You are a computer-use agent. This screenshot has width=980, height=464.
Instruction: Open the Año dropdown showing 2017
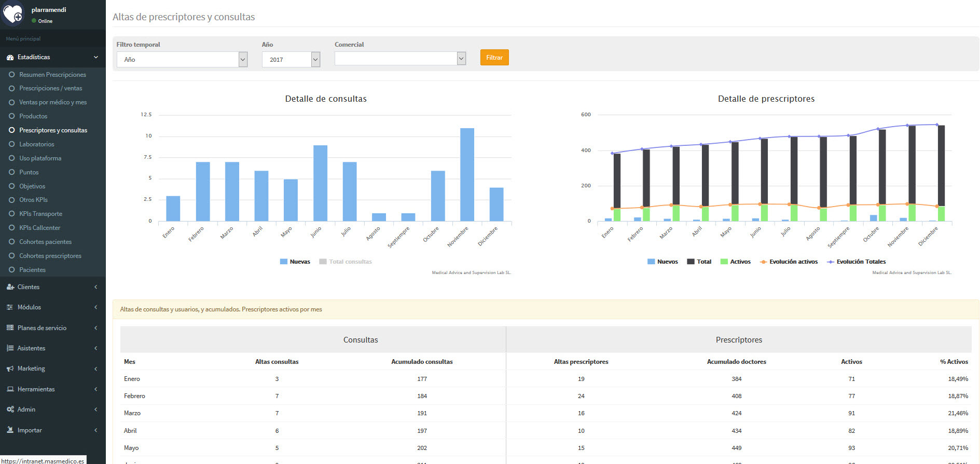(x=291, y=60)
